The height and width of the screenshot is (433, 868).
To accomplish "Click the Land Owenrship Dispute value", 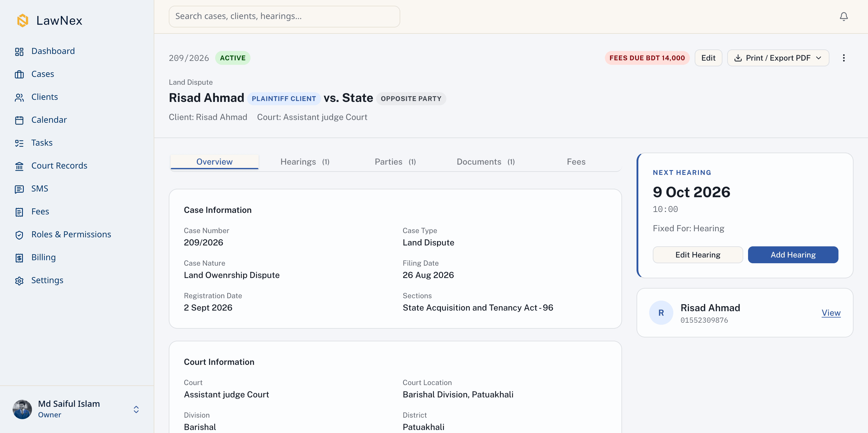I will [x=231, y=275].
